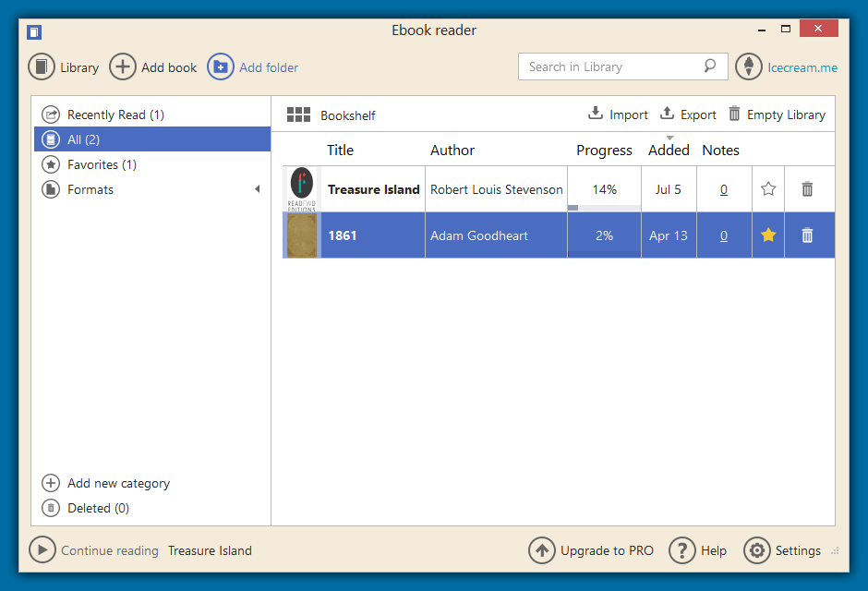Click Treasure Island progress bar cell

(x=604, y=189)
